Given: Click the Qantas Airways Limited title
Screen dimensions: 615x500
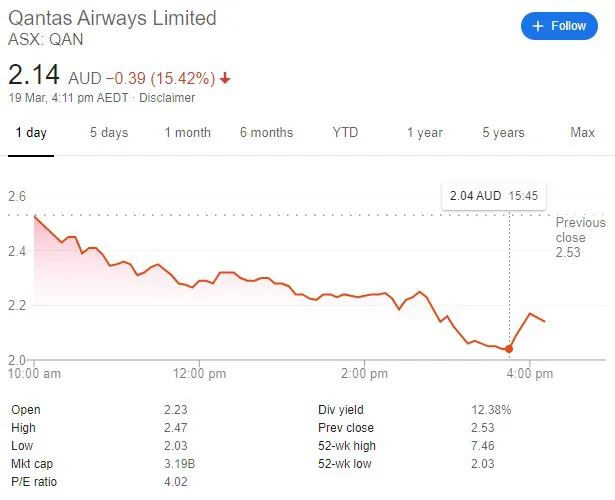Looking at the screenshot, I should tap(112, 19).
